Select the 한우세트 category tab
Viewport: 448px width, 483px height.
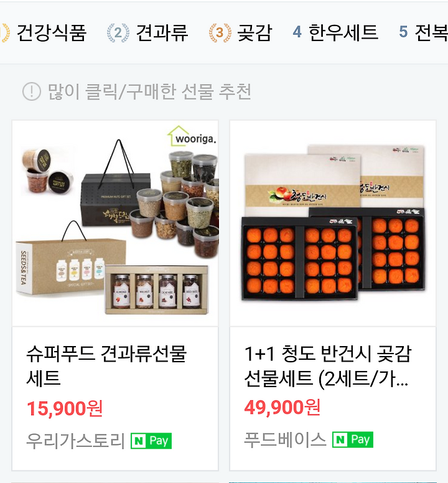click(x=335, y=32)
